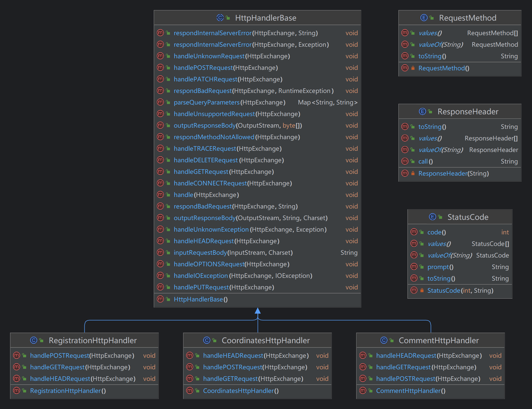
Task: Click CoordinatesHttpHandler() constructor
Action: click(241, 391)
